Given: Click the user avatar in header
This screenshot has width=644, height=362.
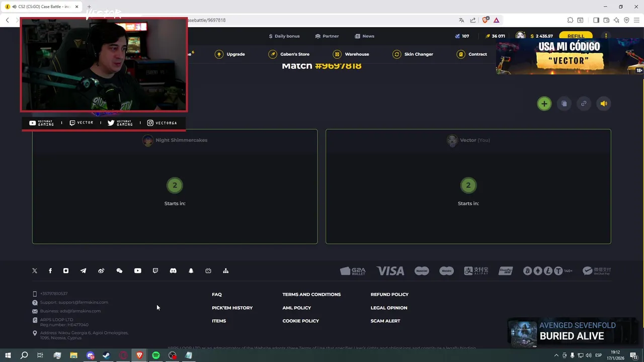Looking at the screenshot, I should (x=521, y=36).
